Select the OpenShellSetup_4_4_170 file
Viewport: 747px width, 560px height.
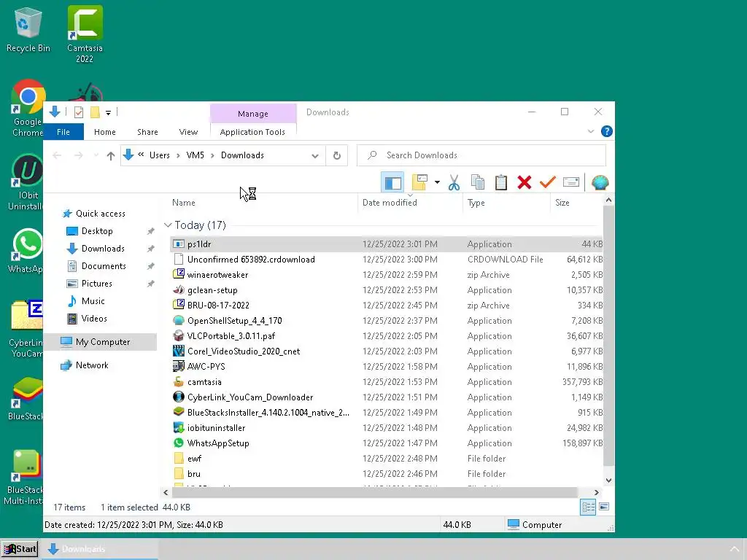(386, 321)
